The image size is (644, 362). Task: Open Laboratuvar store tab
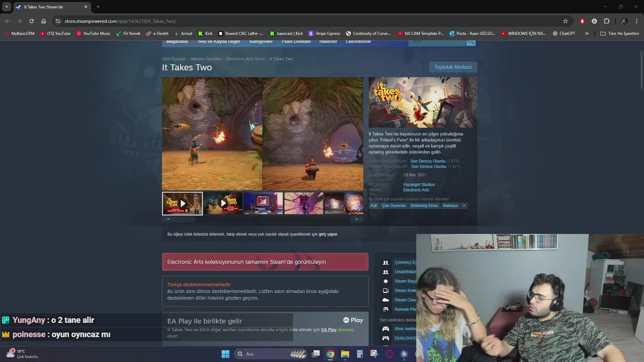[x=359, y=42]
